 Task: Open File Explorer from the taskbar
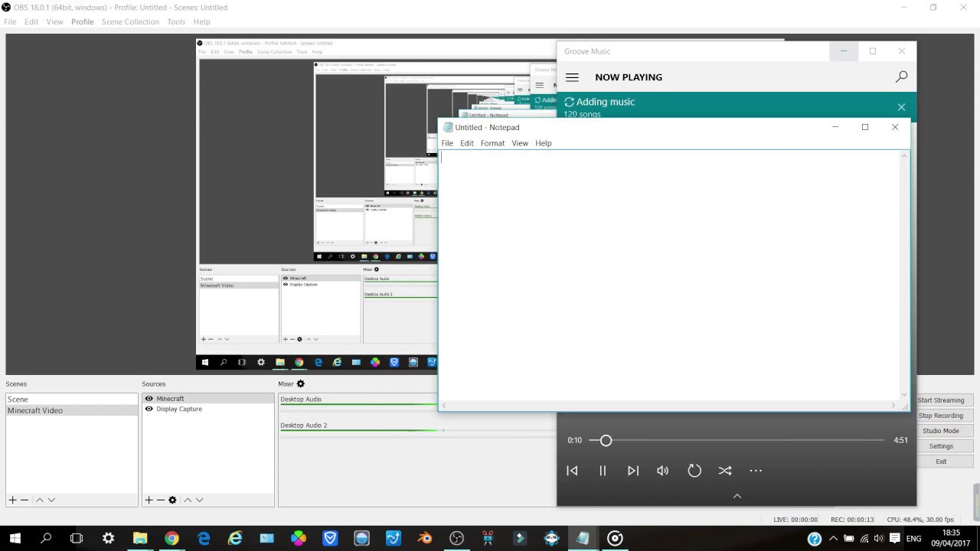140,538
